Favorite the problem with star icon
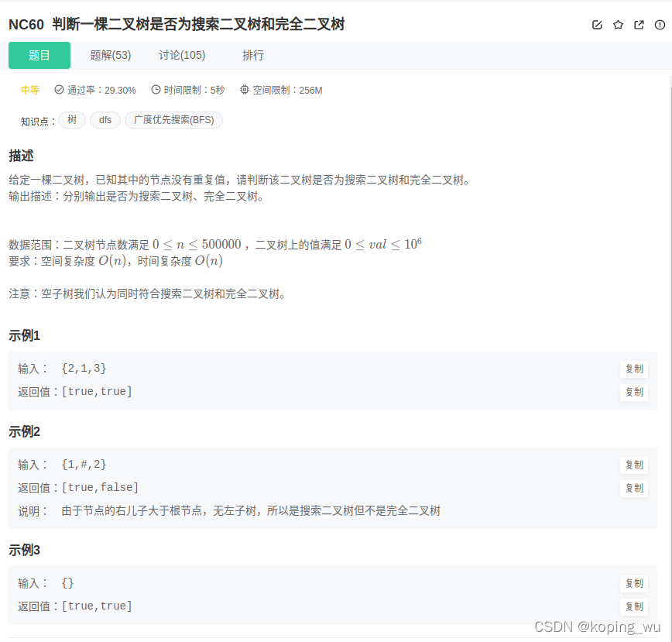The width and height of the screenshot is (672, 642). (x=618, y=25)
